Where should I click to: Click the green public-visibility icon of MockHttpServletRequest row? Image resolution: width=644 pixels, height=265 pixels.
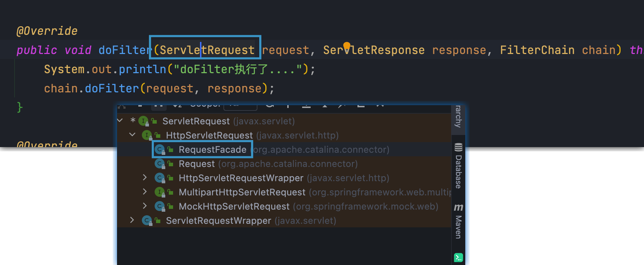pos(171,206)
